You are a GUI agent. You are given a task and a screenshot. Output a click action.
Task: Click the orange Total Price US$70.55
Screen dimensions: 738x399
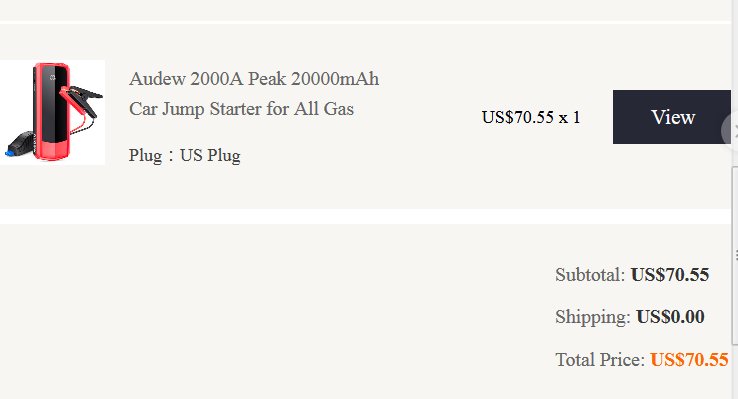click(x=690, y=359)
